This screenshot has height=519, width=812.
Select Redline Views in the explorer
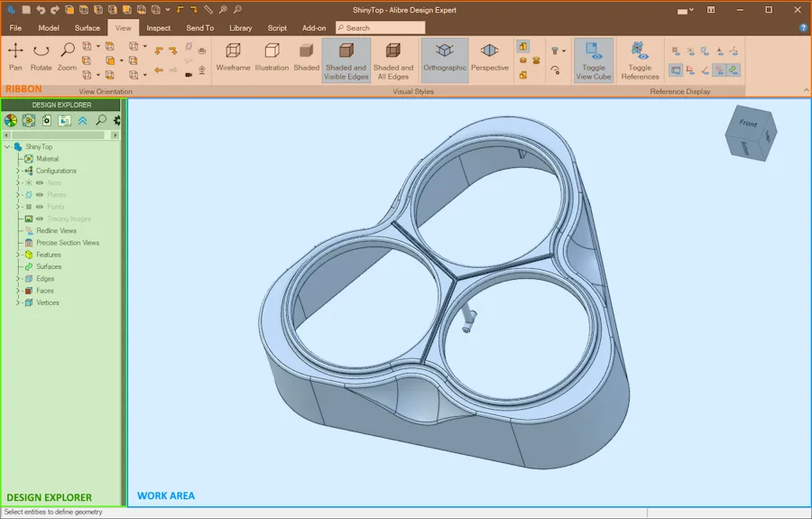(56, 231)
